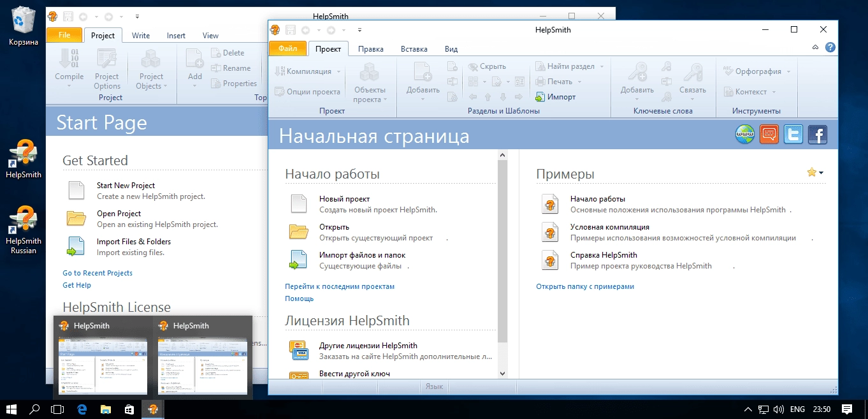Expand the Контекст dropdown
This screenshot has height=419, width=868.
774,92
